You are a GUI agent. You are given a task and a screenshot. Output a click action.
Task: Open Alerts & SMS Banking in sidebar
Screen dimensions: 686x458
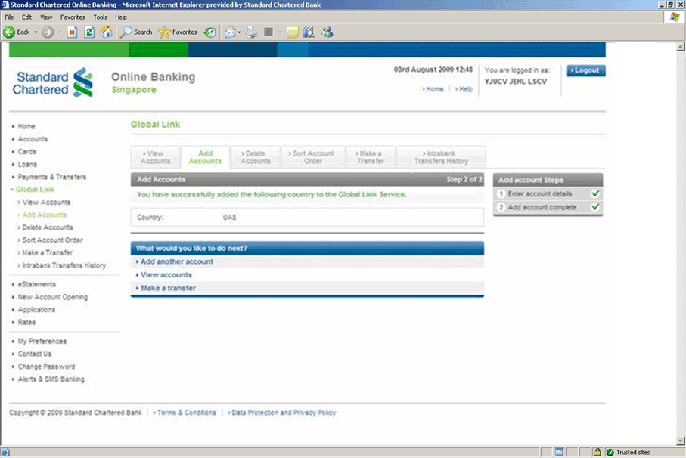(51, 379)
